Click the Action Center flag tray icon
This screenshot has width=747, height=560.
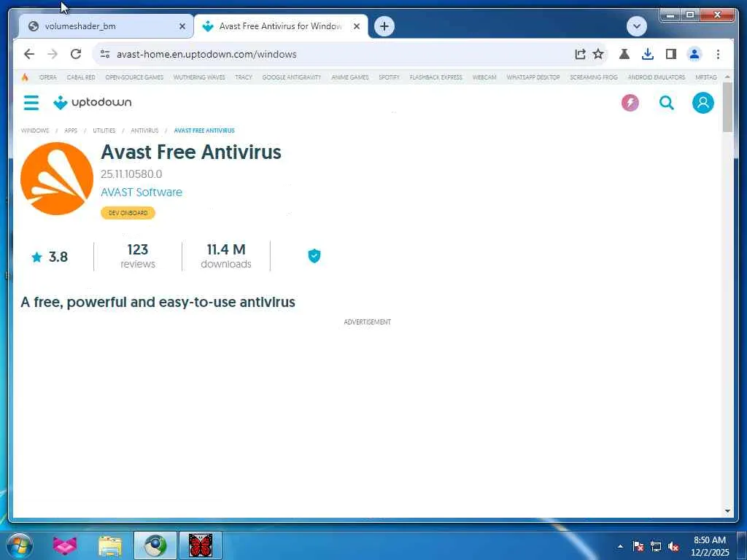point(638,547)
